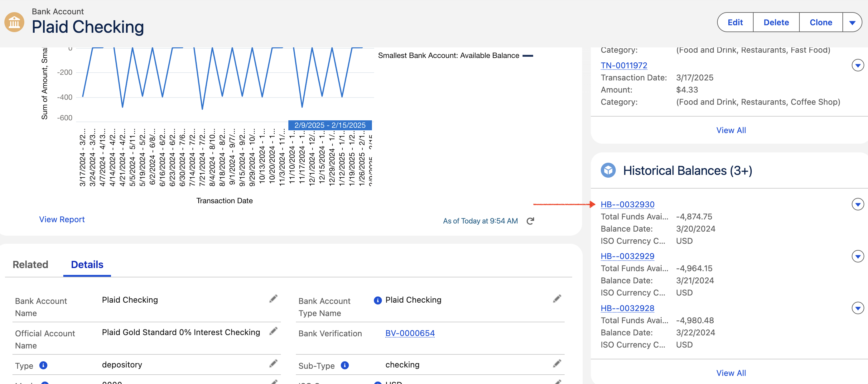Click the Official Account Name field label
868x384 pixels.
click(45, 339)
